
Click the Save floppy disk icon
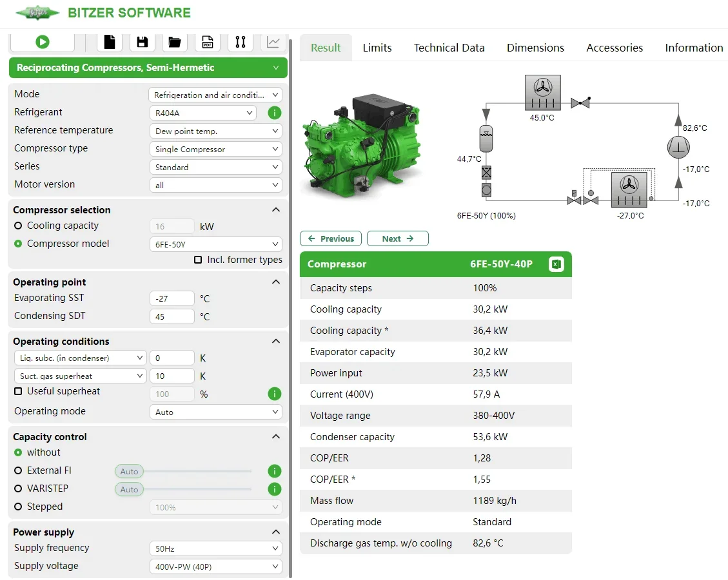click(143, 42)
